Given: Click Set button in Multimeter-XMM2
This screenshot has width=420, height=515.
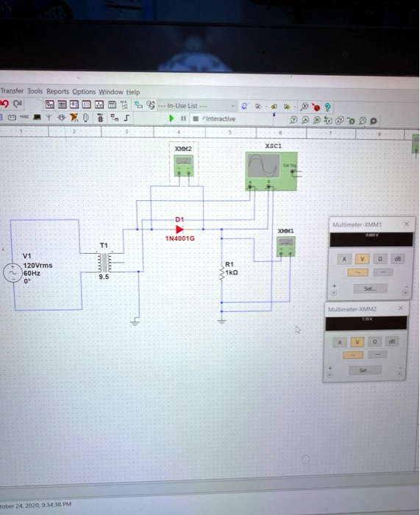Looking at the screenshot, I should (x=365, y=370).
